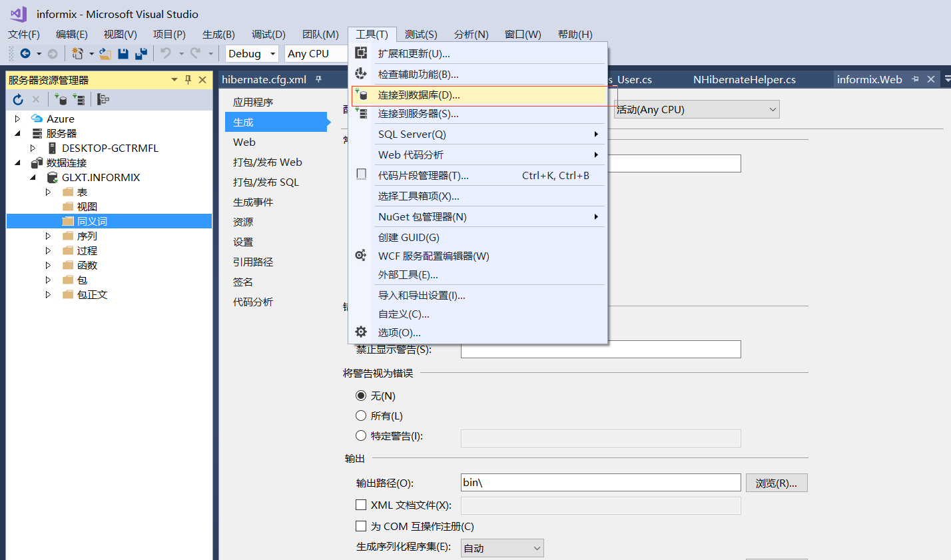
Task: Select the 所有(L) radio button
Action: (361, 416)
